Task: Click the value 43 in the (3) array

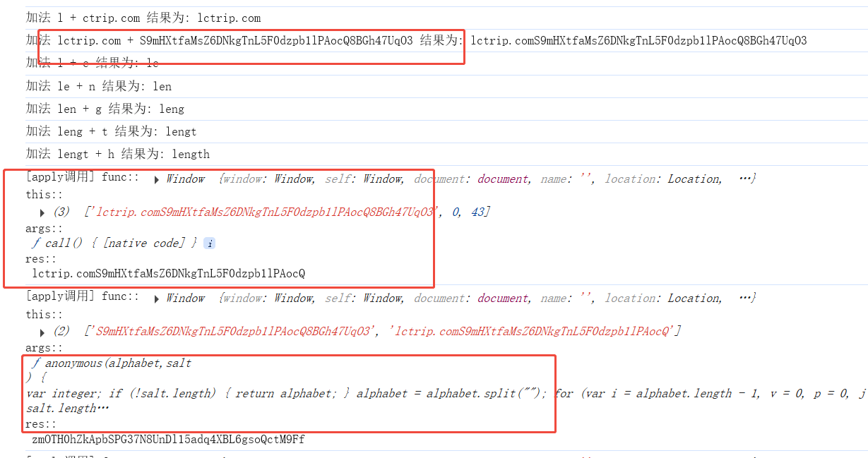Action: point(477,212)
